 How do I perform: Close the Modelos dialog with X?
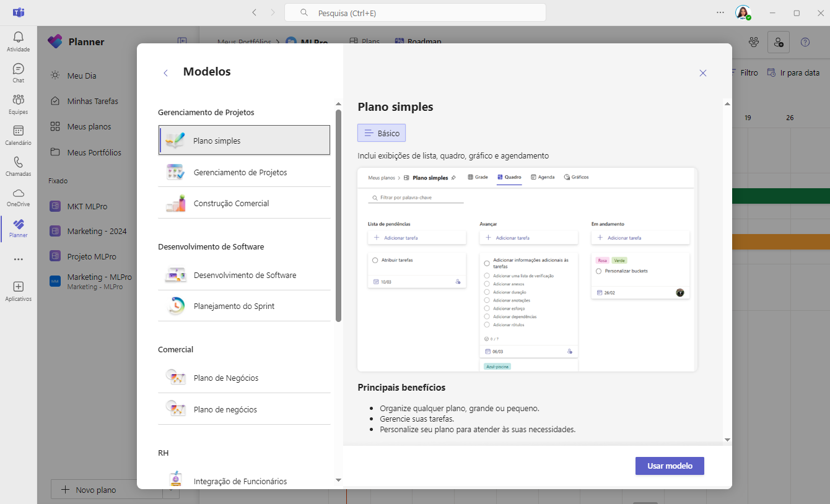703,73
